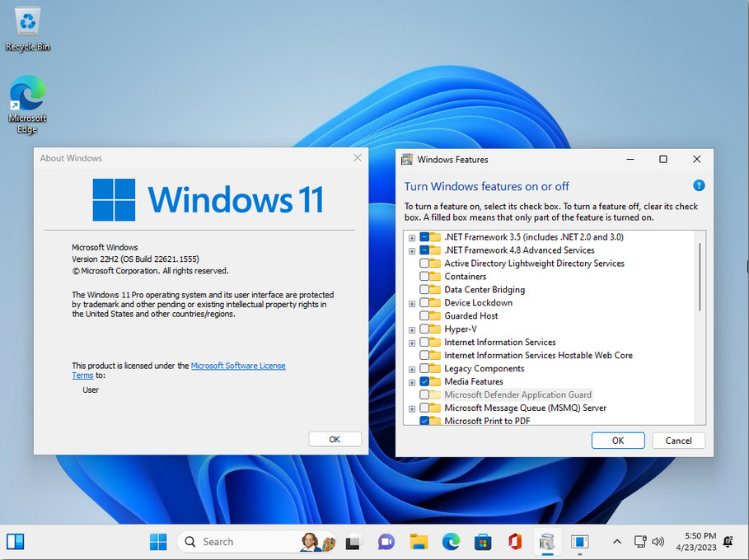Select the Active Directory Lightweight Directory Services label
Screen dimensions: 749x560
[534, 263]
